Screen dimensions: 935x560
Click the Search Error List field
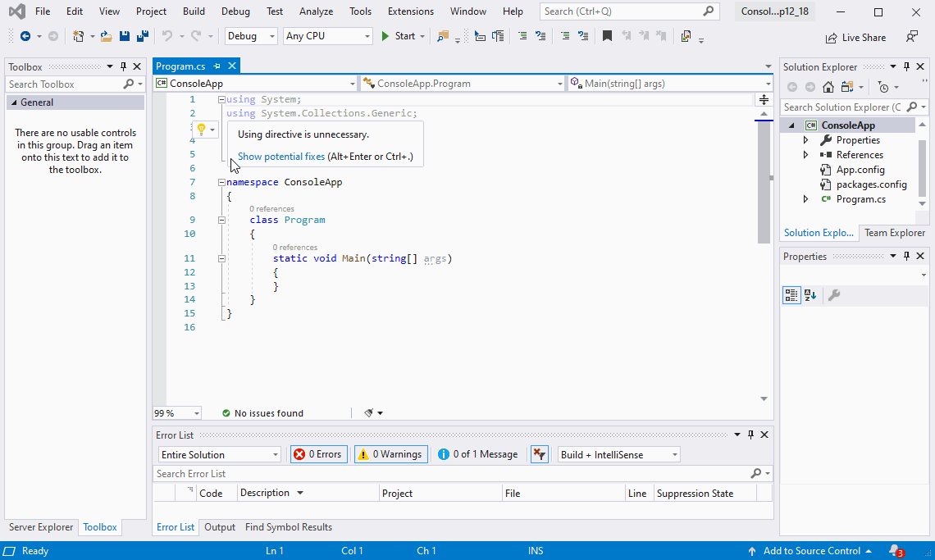452,474
